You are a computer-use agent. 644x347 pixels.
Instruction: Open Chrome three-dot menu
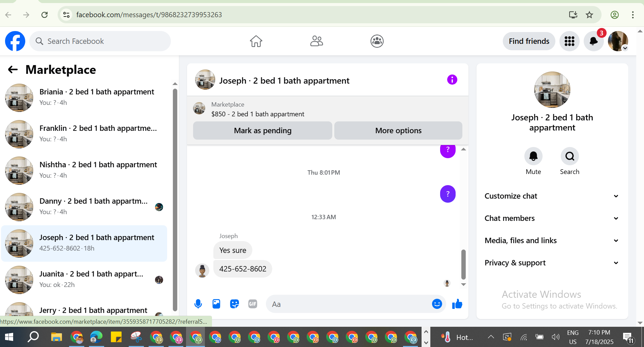click(633, 15)
